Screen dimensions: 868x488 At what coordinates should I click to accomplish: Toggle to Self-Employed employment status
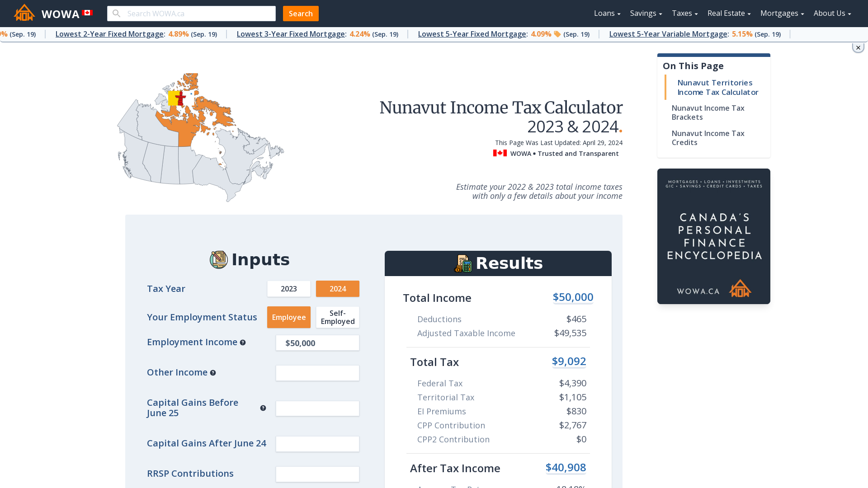tap(337, 317)
